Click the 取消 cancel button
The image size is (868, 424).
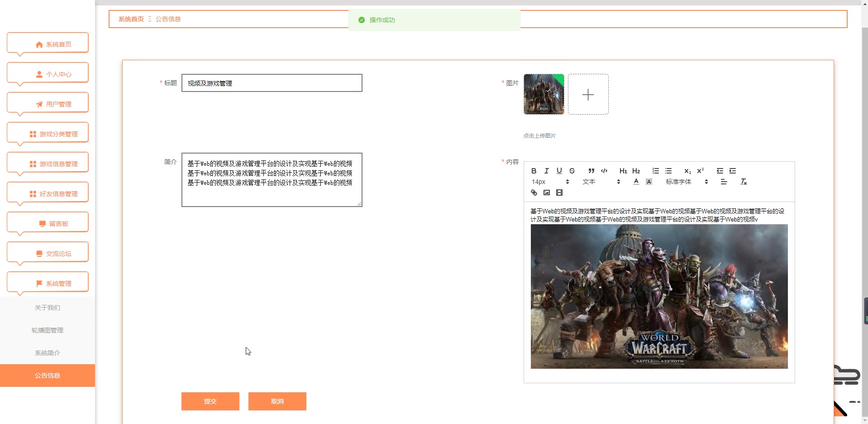pos(277,401)
